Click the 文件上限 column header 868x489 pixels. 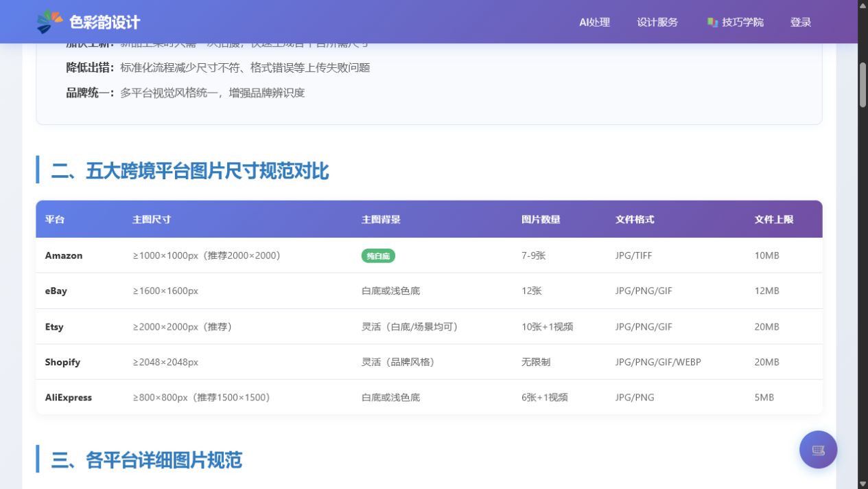(x=774, y=219)
